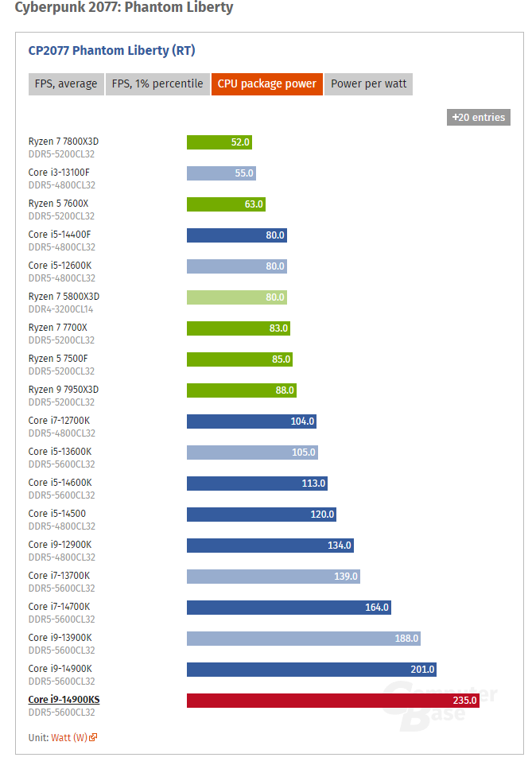The image size is (532, 769).
Task: Select the CPU package power tab
Action: click(266, 84)
